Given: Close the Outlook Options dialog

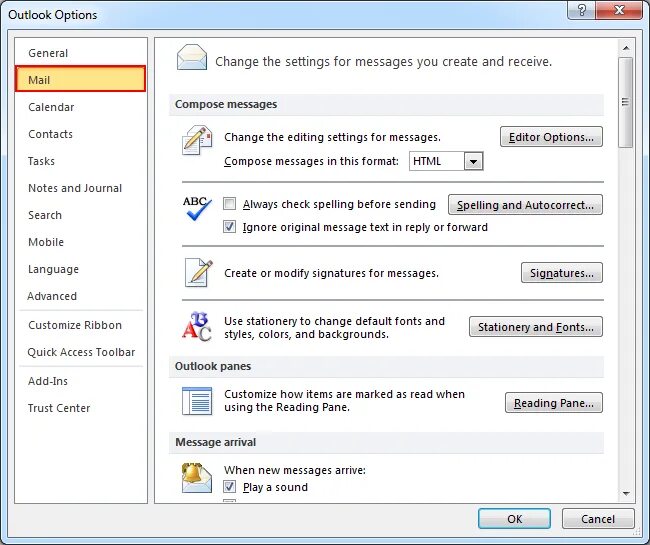Looking at the screenshot, I should point(619,10).
